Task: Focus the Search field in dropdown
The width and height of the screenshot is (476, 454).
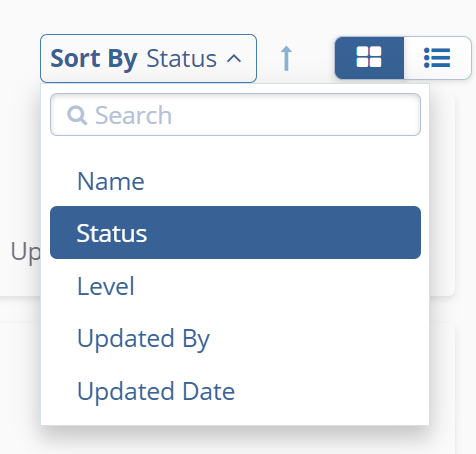Action: pos(235,115)
